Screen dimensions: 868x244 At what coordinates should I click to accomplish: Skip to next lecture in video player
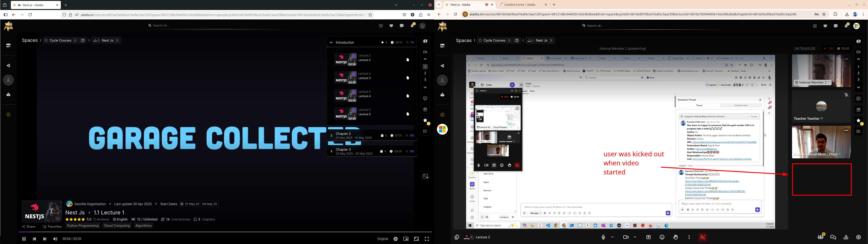(45, 239)
